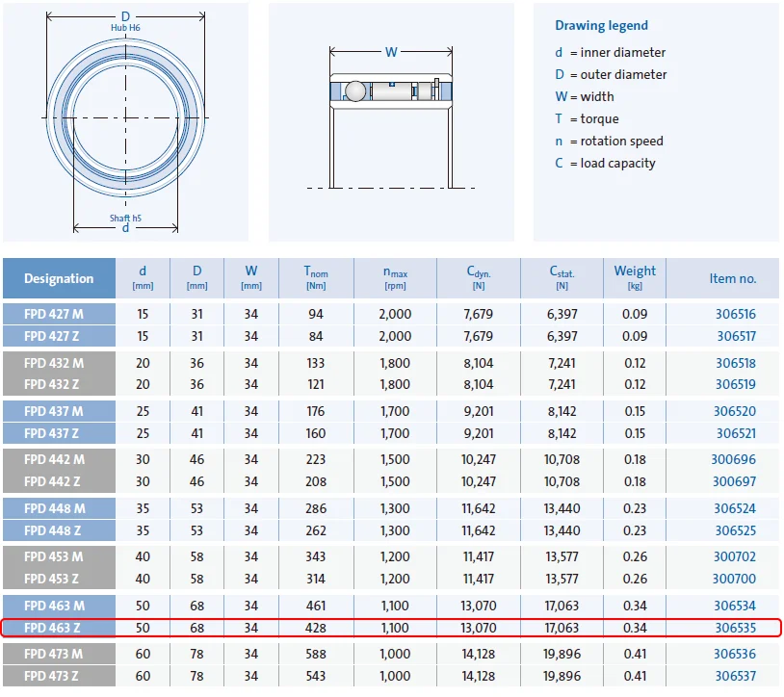Screen dimensions: 784x697
Task: Open item link 300696
Action: pyautogui.click(x=734, y=460)
